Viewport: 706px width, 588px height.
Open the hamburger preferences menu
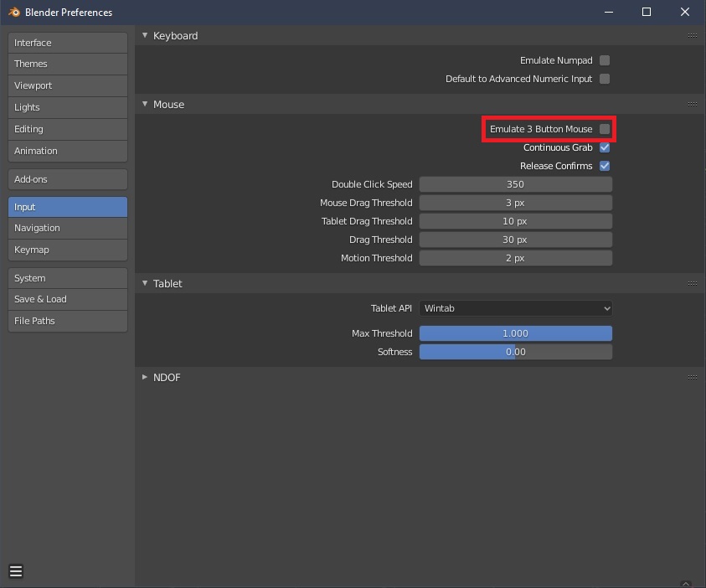pos(16,571)
